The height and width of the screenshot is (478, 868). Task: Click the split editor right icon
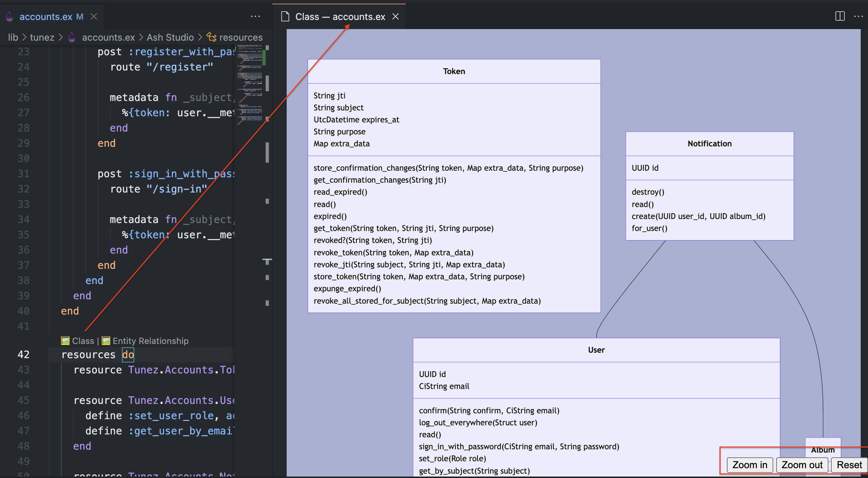[x=840, y=16]
